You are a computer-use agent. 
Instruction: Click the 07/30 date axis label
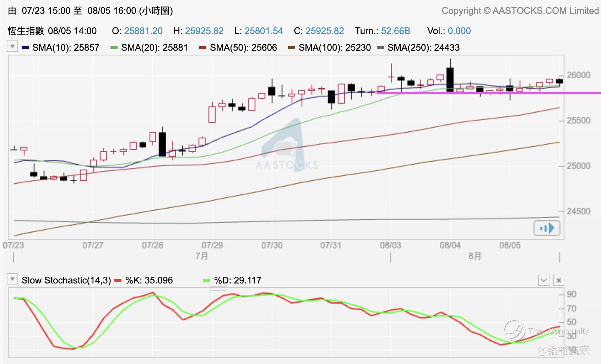coord(272,245)
